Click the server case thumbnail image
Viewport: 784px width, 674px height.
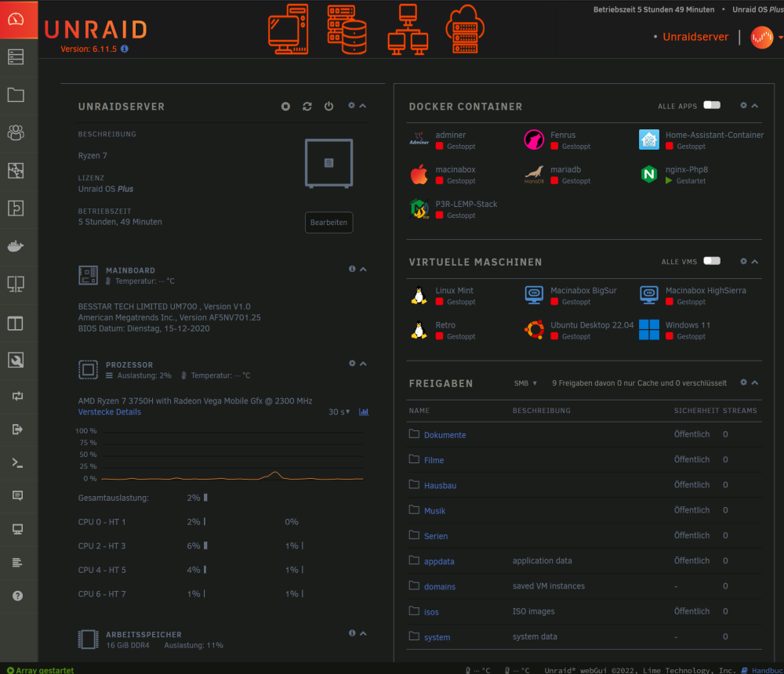point(329,163)
